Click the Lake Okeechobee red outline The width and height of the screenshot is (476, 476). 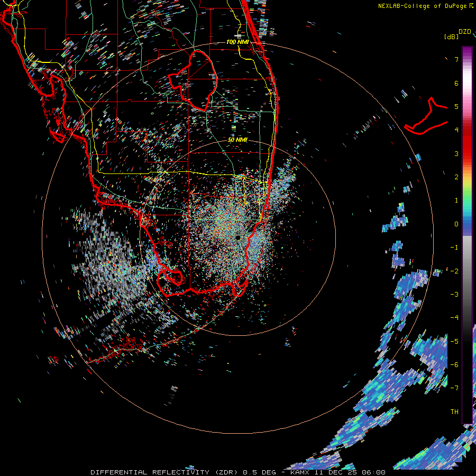pyautogui.click(x=193, y=81)
